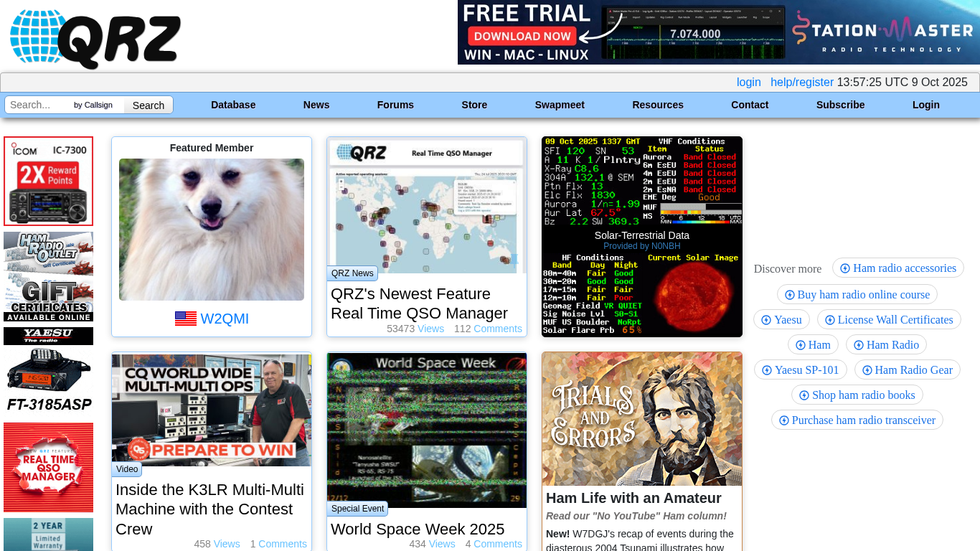Viewport: 980px width, 551px height.
Task: Open the Yaesu FT-3185ASP ad
Action: 48,372
